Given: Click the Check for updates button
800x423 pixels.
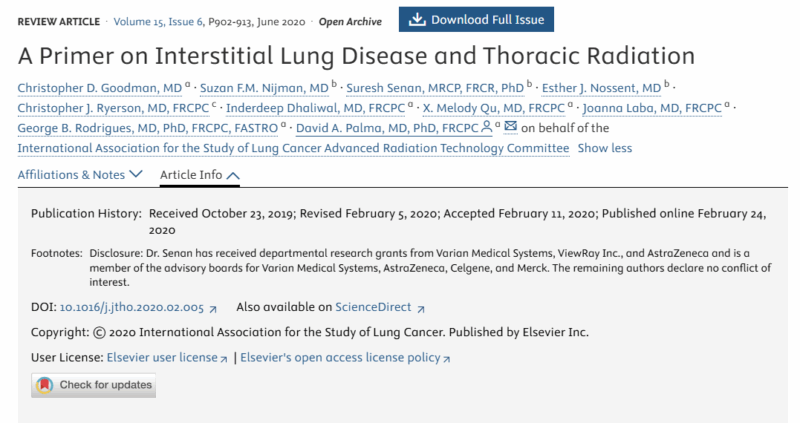Looking at the screenshot, I should 93,385.
